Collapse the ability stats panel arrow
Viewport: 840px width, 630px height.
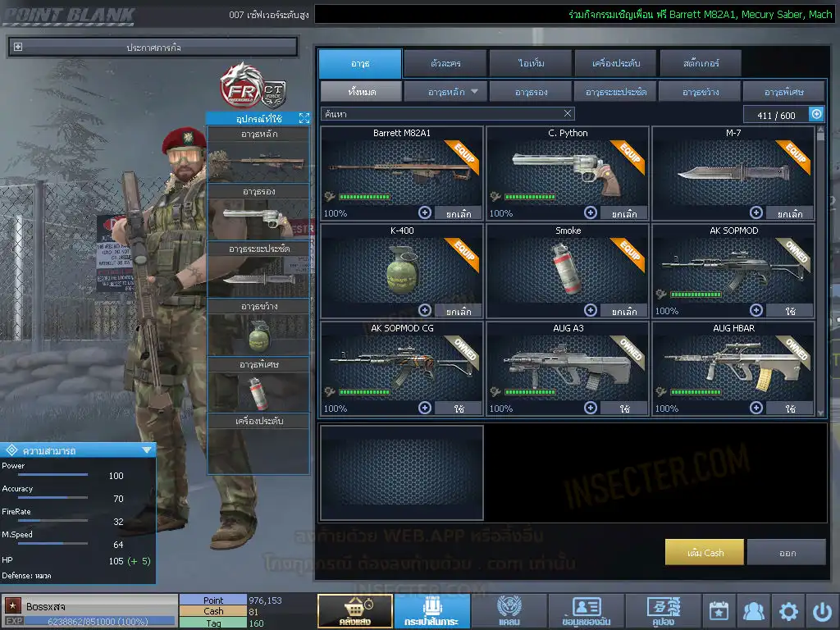tap(146, 450)
